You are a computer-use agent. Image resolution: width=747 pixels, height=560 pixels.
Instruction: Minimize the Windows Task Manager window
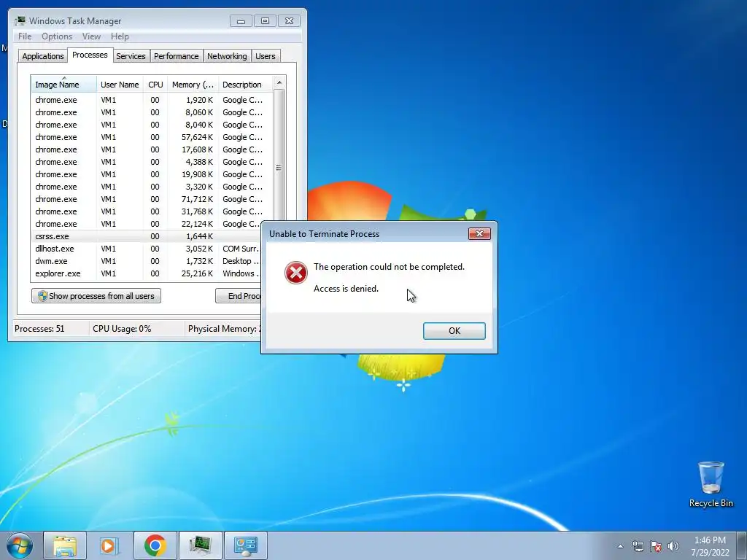click(x=241, y=21)
